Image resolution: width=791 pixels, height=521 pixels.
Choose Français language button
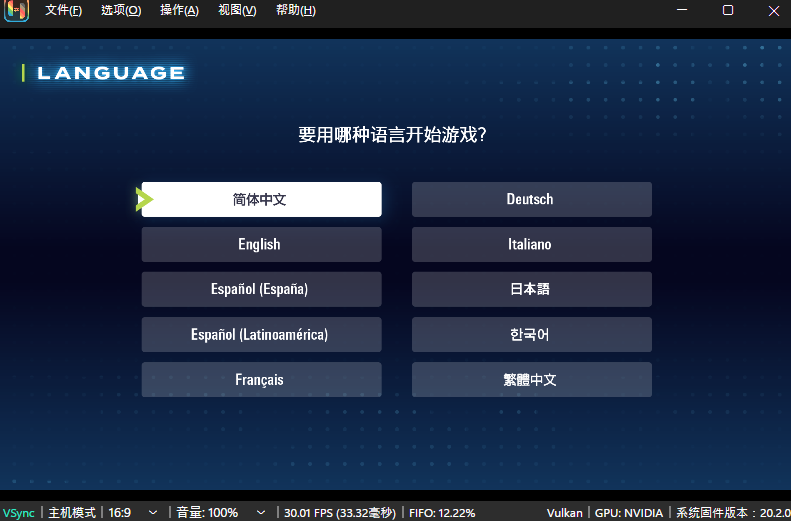261,379
